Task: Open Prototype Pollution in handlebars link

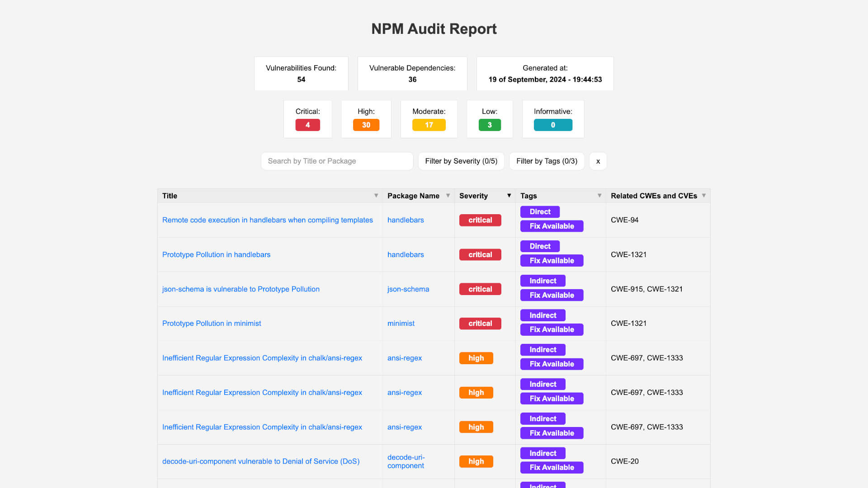Action: 216,254
